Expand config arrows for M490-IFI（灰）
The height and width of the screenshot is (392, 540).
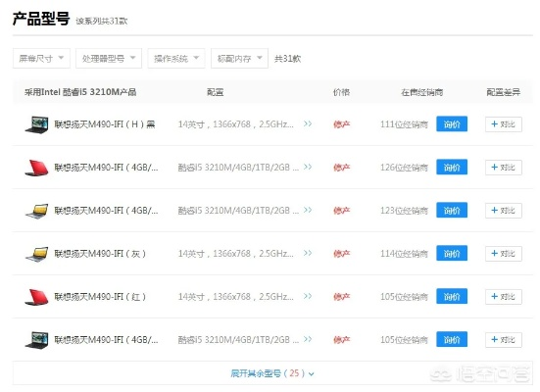(x=308, y=253)
